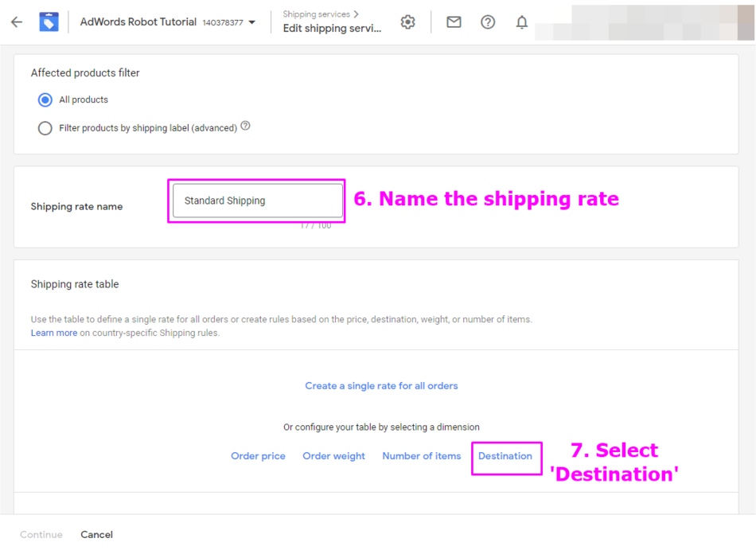Expand the AdWords Robot Tutorial account dropdown

click(x=252, y=22)
